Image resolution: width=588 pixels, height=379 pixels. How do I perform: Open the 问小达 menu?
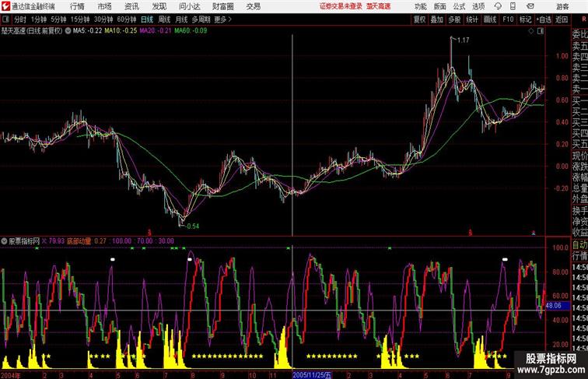(189, 6)
